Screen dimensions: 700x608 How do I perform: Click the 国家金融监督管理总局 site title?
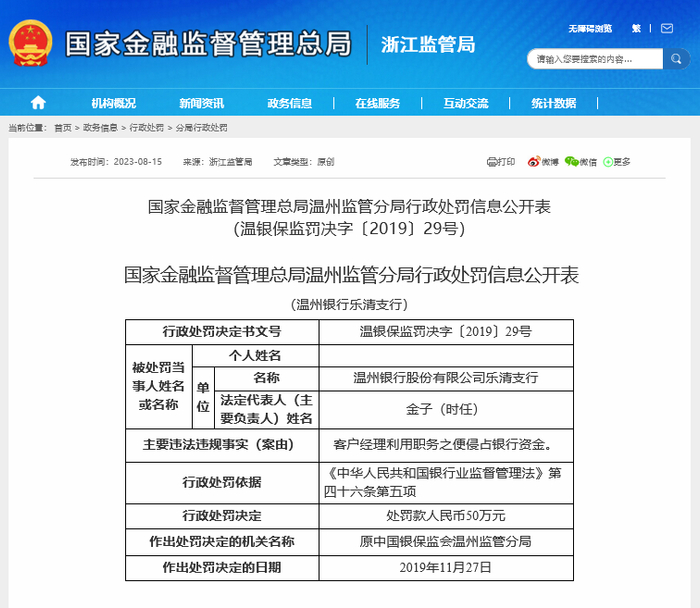pos(208,44)
